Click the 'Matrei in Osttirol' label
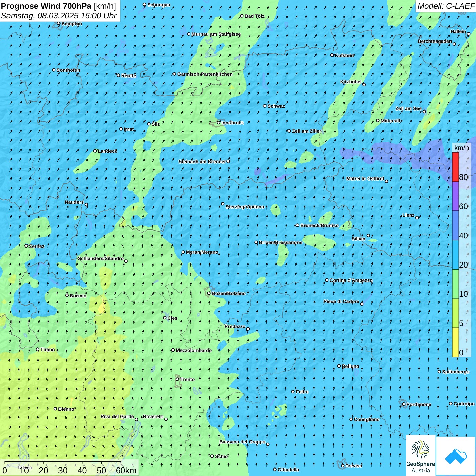 click(365, 178)
